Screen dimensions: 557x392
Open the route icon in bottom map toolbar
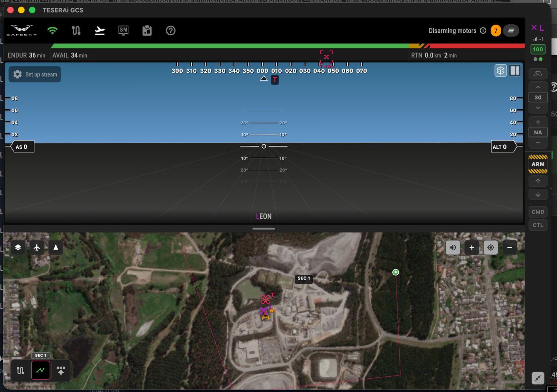[21, 370]
